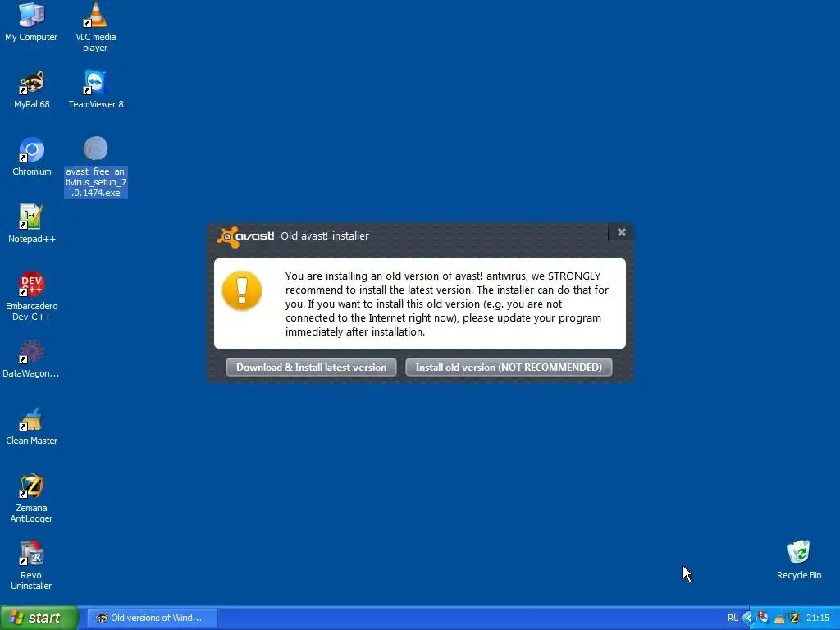Screen dimensions: 840x630
Task: Click the taskbar clock showing 21:15
Action: (x=818, y=619)
